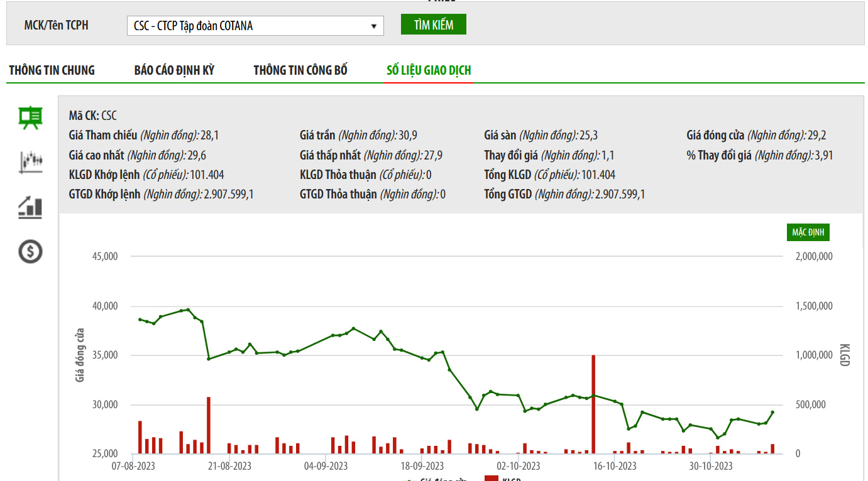Open the green presentation board sidebar icon
The image size is (868, 481).
click(x=30, y=117)
